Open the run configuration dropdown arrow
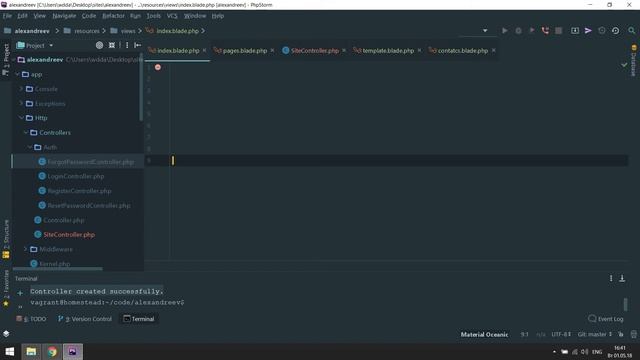640x360 pixels. click(x=485, y=31)
